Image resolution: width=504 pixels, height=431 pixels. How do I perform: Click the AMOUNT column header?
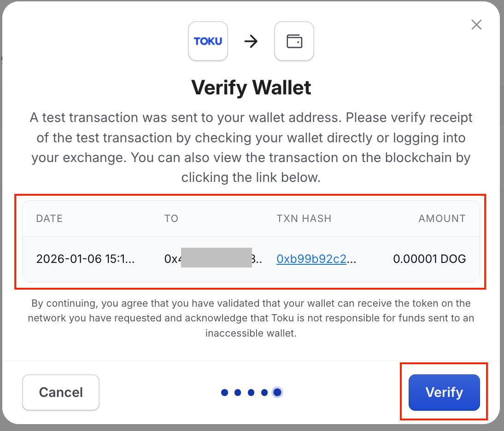[x=442, y=218]
